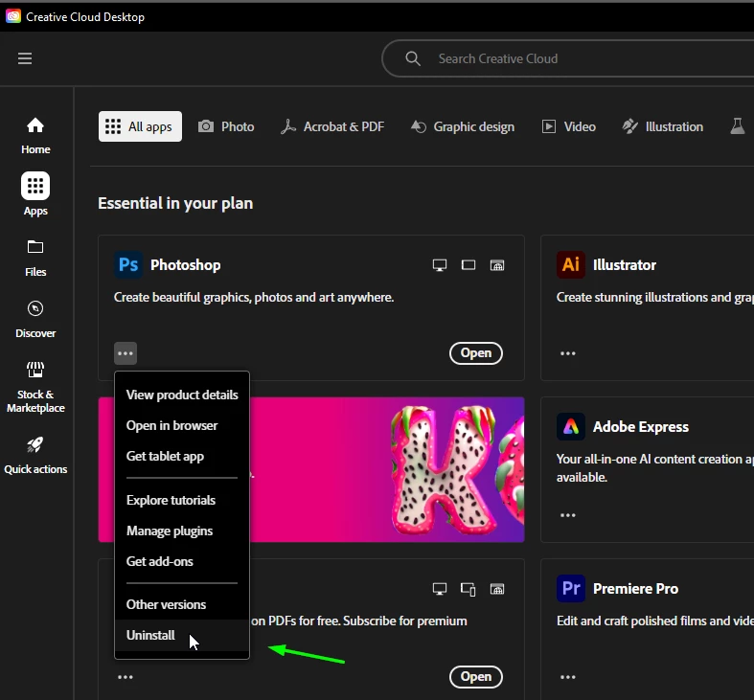Switch to the Photo category tab
Screen dimensions: 754x700
point(226,126)
